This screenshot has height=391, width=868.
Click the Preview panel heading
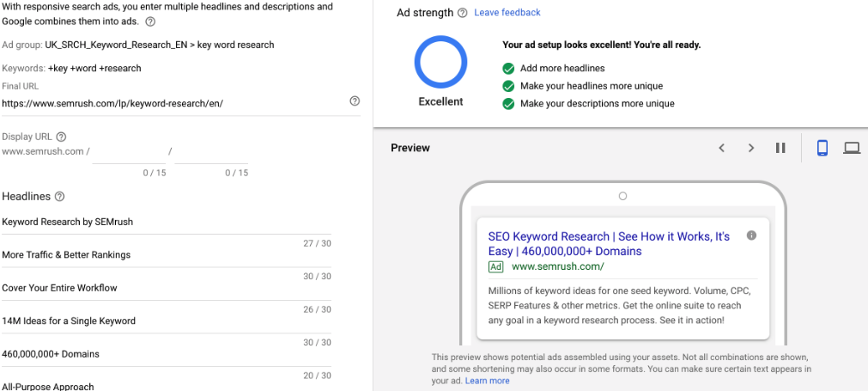coord(410,148)
